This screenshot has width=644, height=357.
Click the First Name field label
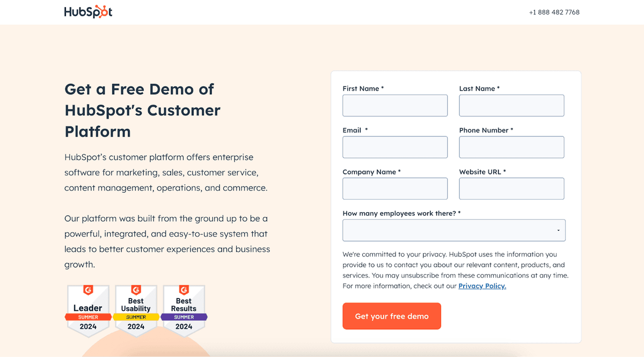click(363, 89)
